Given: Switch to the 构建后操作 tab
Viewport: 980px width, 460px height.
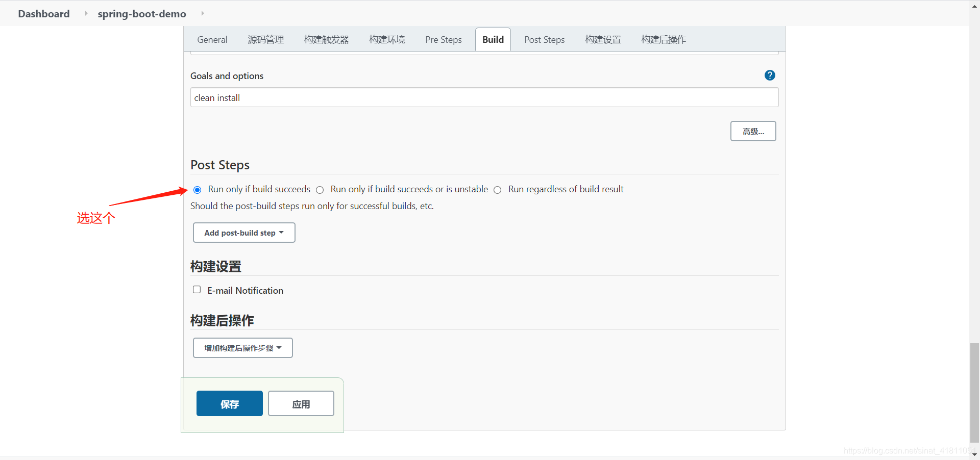Looking at the screenshot, I should tap(664, 40).
